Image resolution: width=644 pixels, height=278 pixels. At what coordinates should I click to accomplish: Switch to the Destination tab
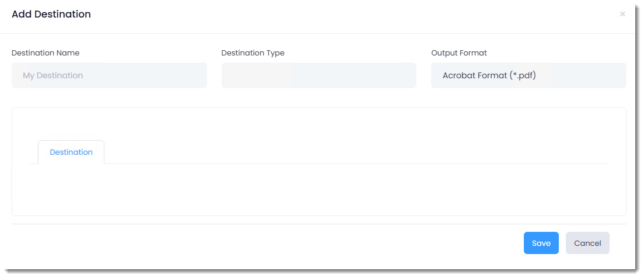point(71,152)
